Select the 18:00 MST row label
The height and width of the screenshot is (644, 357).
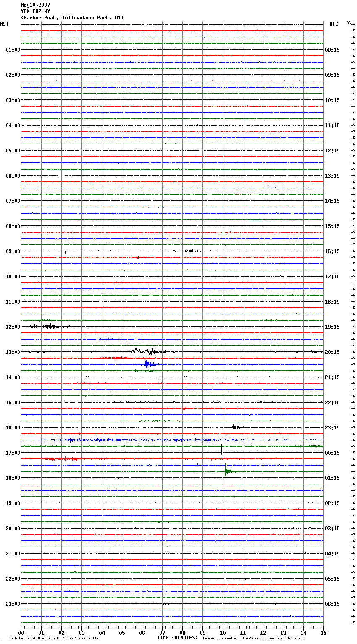pos(13,478)
